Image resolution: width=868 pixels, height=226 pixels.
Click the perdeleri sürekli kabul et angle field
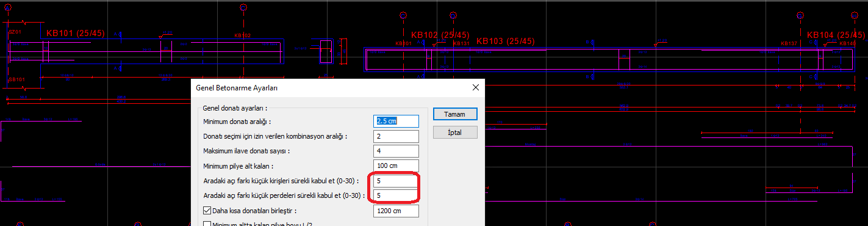(396, 195)
